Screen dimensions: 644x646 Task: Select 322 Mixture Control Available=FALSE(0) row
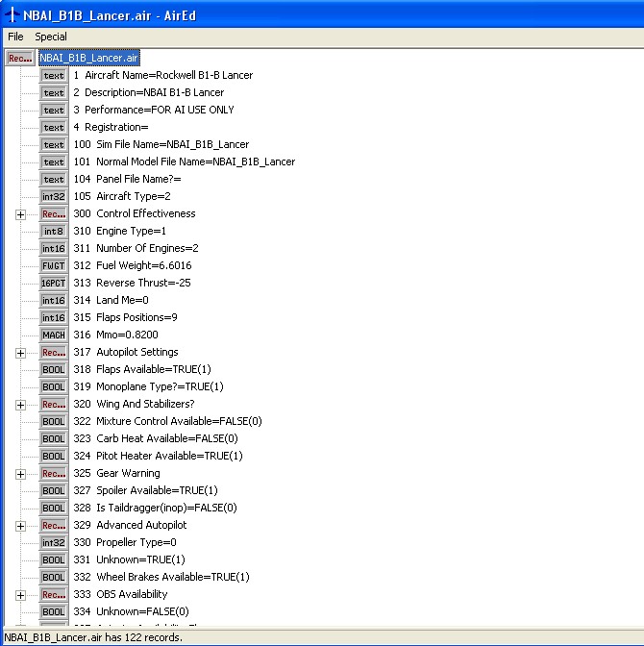(x=168, y=421)
